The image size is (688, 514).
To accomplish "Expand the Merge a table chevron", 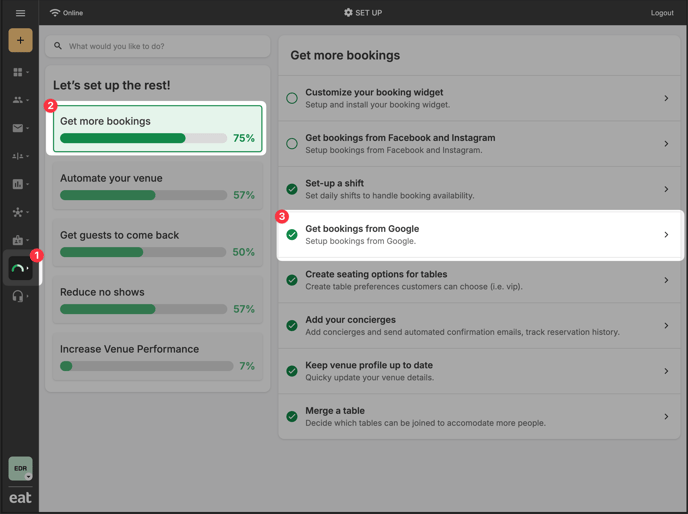I will coord(666,417).
